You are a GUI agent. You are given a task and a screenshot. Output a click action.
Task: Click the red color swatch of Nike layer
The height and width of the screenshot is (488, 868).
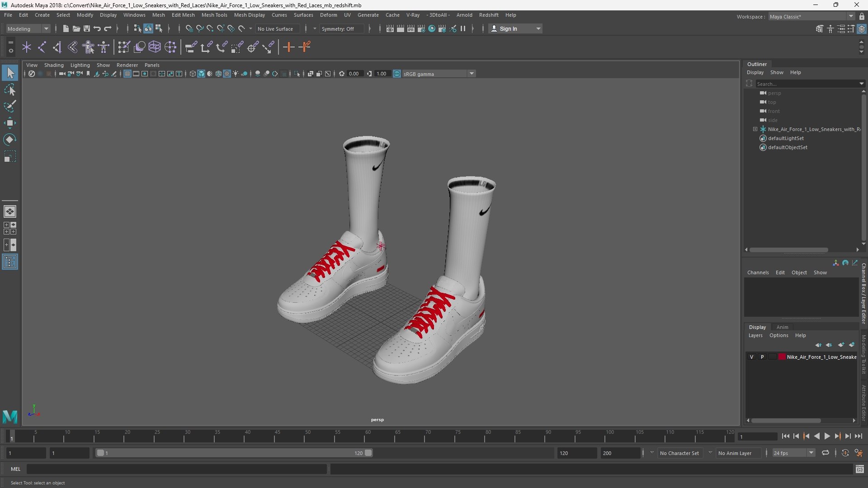click(x=782, y=357)
